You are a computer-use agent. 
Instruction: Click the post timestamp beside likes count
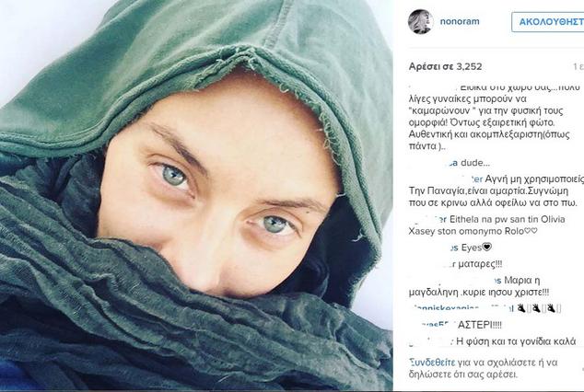pyautogui.click(x=578, y=66)
